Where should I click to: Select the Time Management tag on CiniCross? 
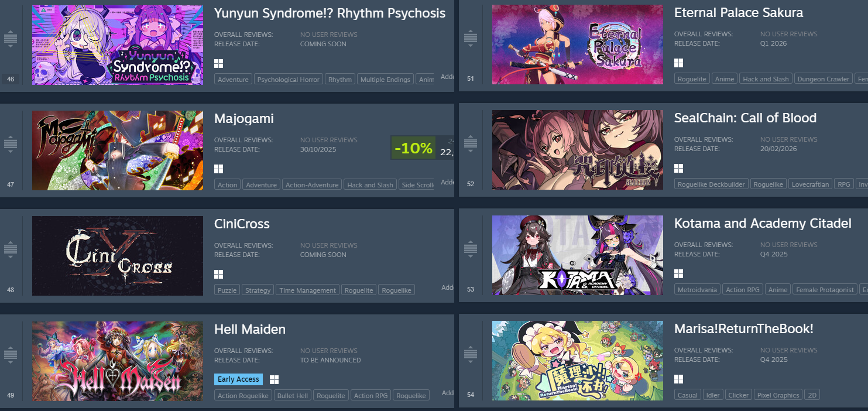pos(308,290)
